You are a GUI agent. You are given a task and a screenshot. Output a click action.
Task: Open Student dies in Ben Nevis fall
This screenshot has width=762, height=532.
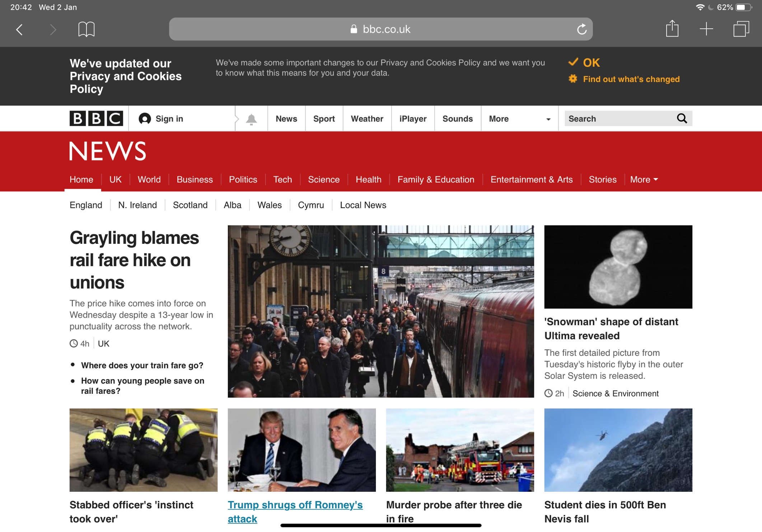coord(605,512)
